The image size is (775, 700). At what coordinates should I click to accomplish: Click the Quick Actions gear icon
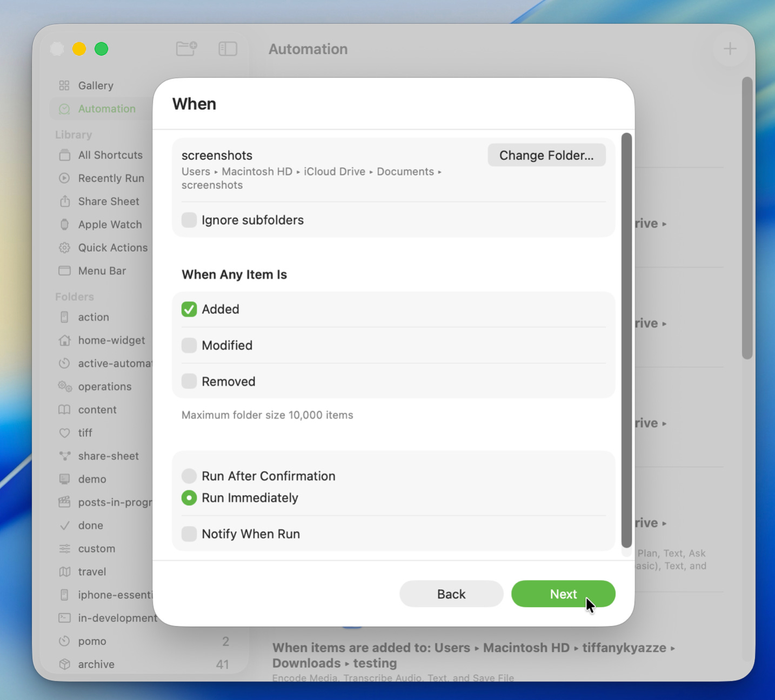tap(64, 247)
